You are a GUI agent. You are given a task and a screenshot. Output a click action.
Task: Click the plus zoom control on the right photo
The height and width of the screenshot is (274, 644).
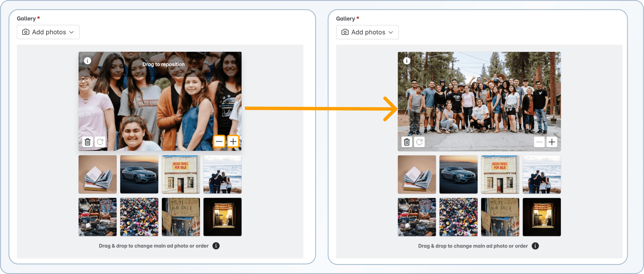click(552, 142)
